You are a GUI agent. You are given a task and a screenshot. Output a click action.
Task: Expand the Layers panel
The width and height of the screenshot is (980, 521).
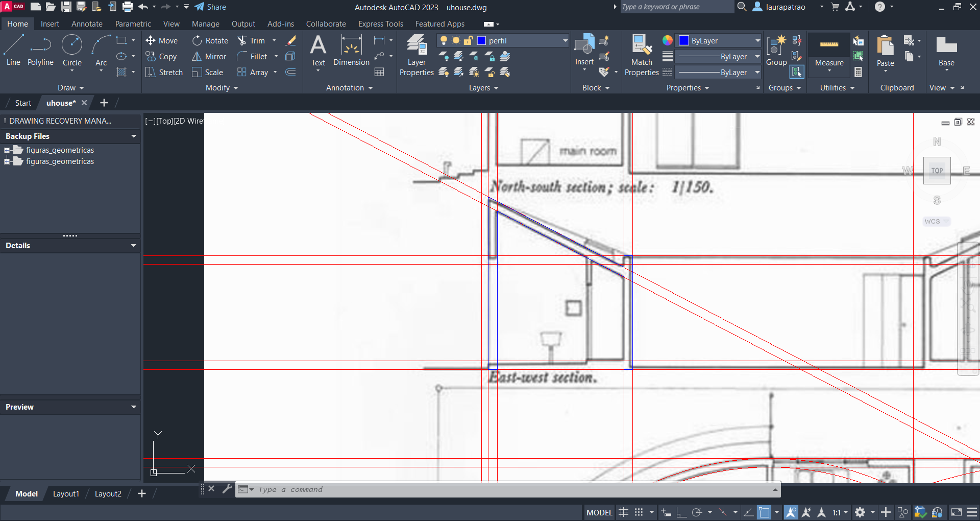click(483, 88)
